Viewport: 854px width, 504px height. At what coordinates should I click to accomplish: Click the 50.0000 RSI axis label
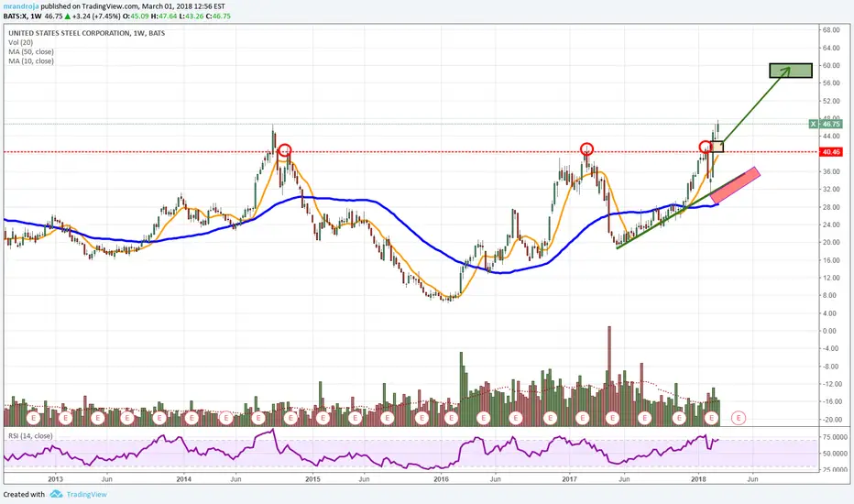(835, 454)
